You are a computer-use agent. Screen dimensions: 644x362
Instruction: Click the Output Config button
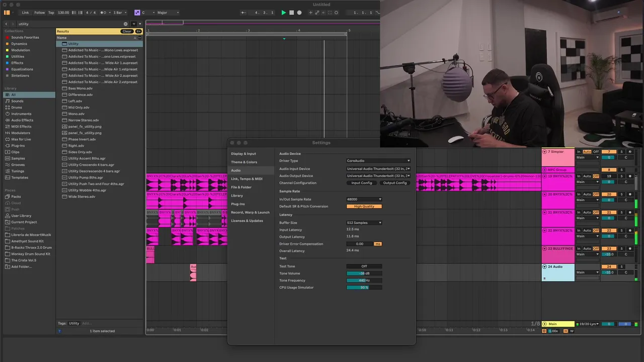tap(395, 183)
